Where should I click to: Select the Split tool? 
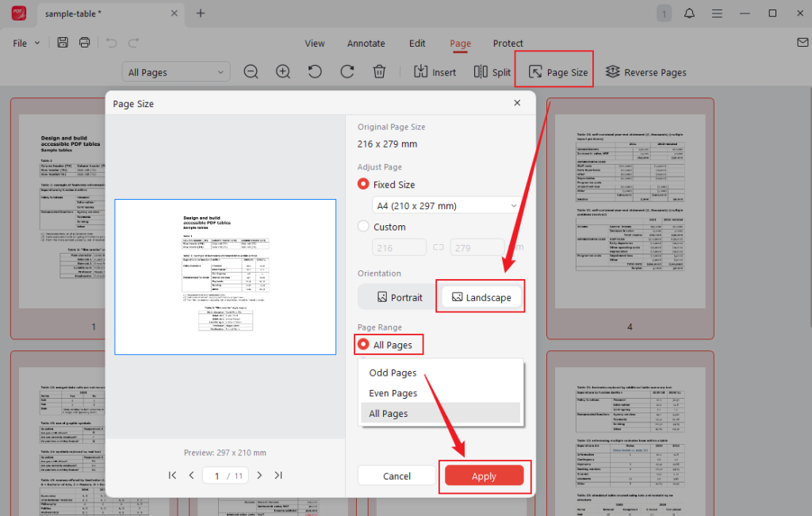tap(492, 71)
